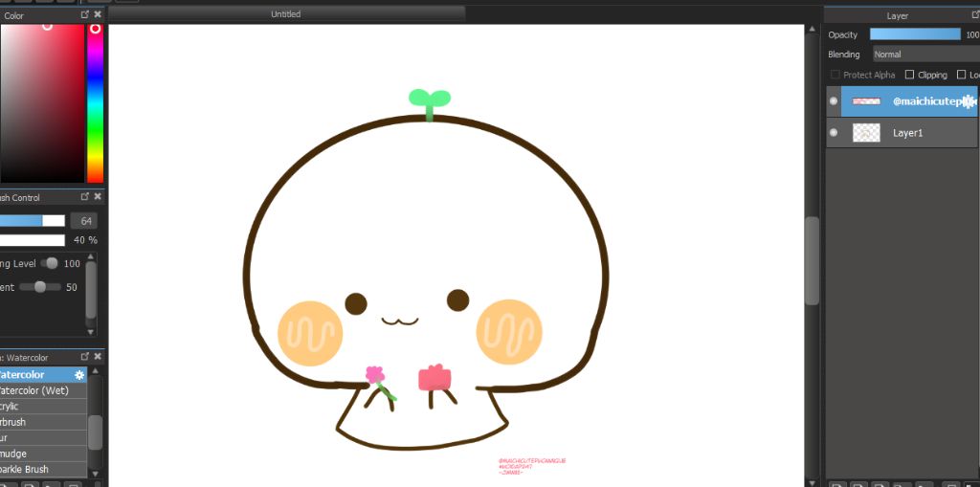Click the opacity value 40 %
The width and height of the screenshot is (980, 487).
[x=85, y=240]
